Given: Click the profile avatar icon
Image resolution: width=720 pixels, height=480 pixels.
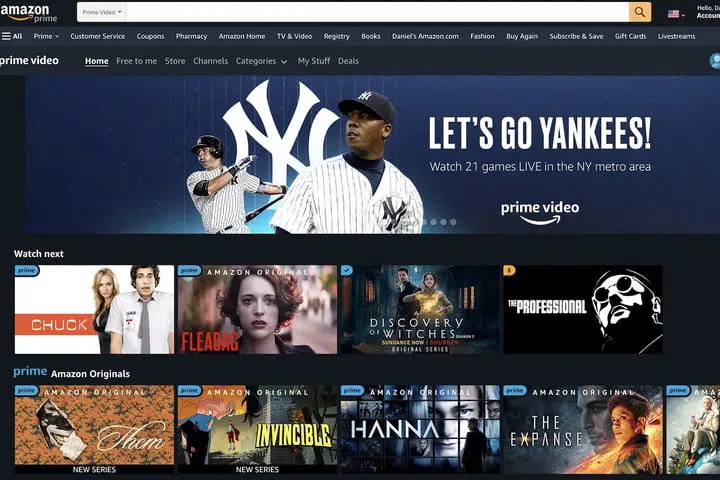Looking at the screenshot, I should 714,61.
